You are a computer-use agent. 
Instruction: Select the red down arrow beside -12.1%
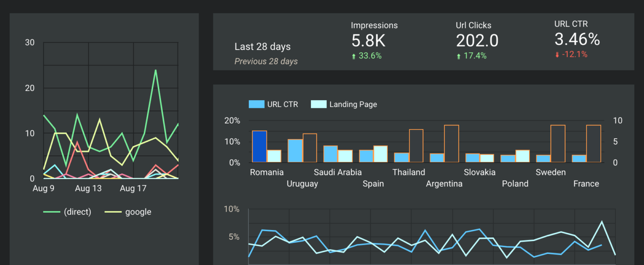557,54
